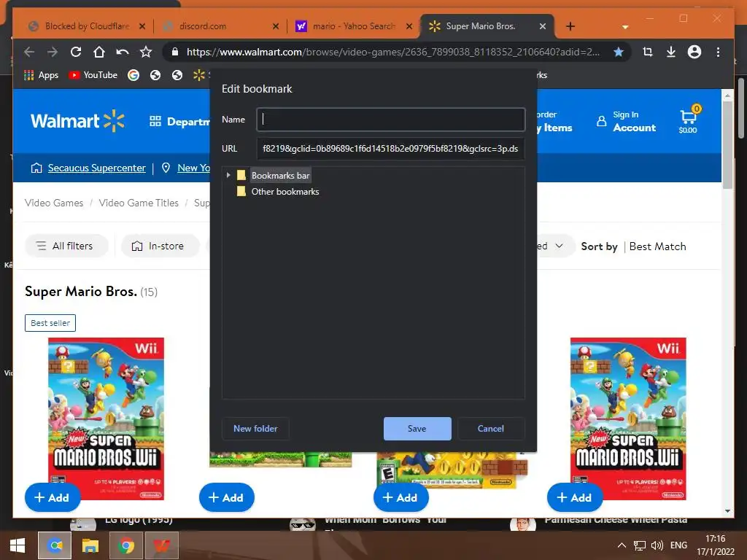This screenshot has width=747, height=560.
Task: Open the Departments menu
Action: click(179, 122)
